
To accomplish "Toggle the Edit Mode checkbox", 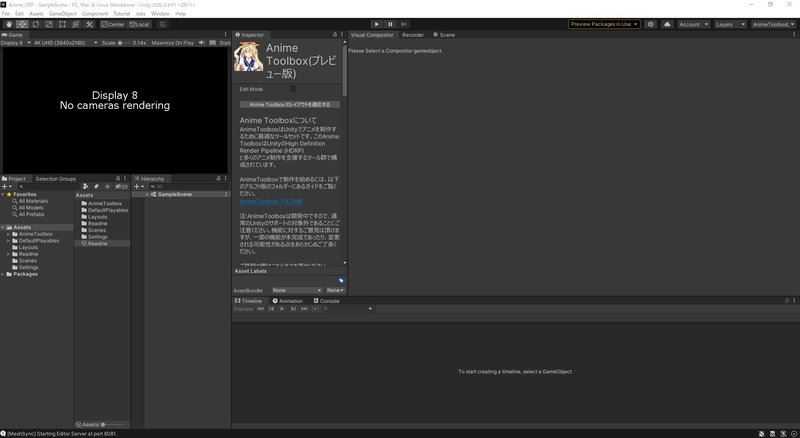I will click(x=293, y=89).
